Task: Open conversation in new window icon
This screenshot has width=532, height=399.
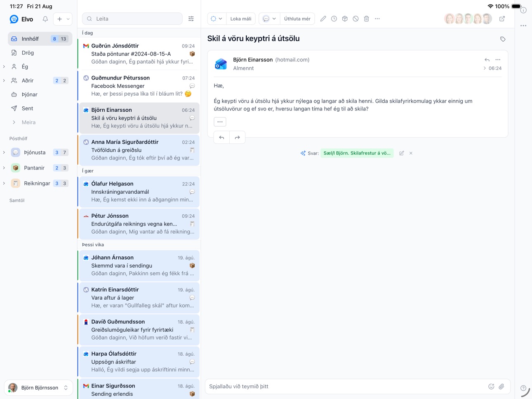Action: pos(502,19)
